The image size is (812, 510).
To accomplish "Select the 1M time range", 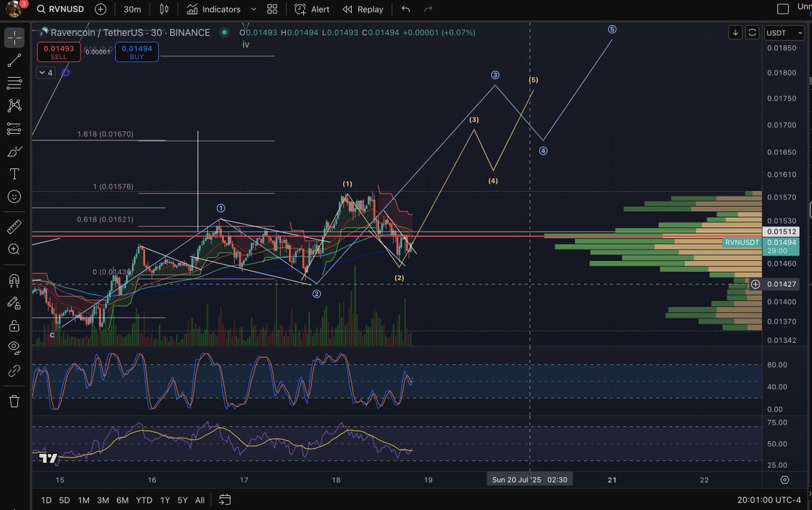I will click(x=83, y=500).
